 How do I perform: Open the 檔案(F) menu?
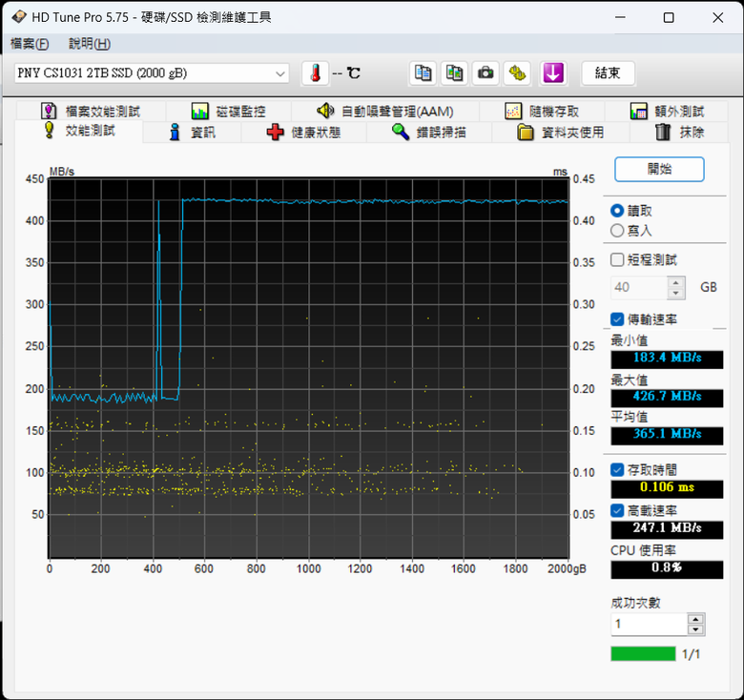click(30, 44)
